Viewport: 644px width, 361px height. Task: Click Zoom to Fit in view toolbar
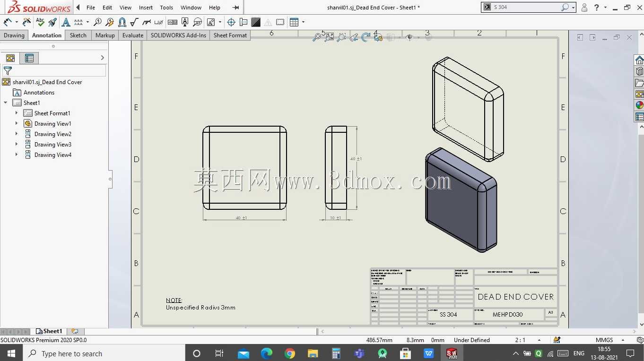[317, 37]
